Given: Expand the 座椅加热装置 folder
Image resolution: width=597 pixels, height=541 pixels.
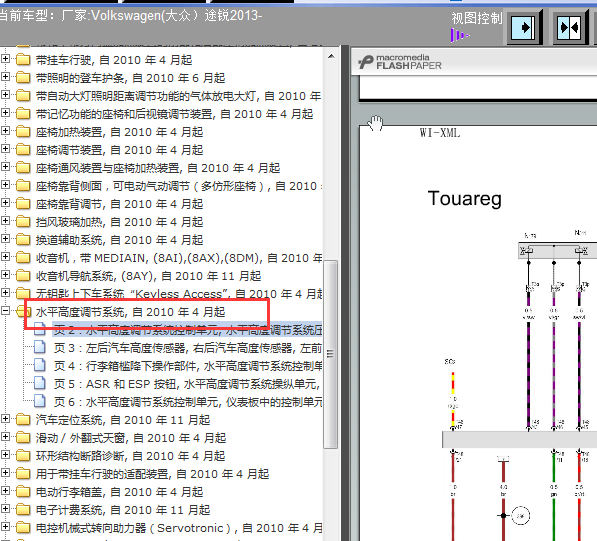Looking at the screenshot, I should [x=5, y=131].
